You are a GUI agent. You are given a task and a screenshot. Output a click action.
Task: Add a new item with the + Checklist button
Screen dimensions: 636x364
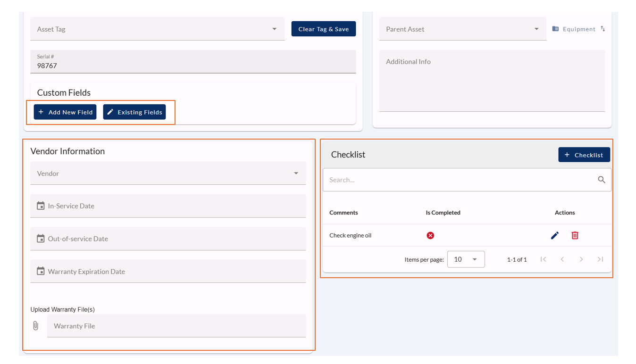pos(584,155)
